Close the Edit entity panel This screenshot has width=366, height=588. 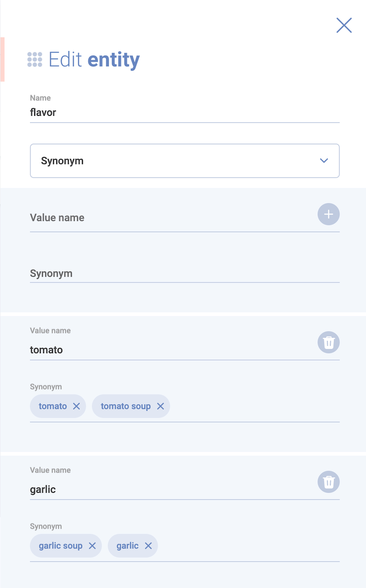tap(344, 25)
